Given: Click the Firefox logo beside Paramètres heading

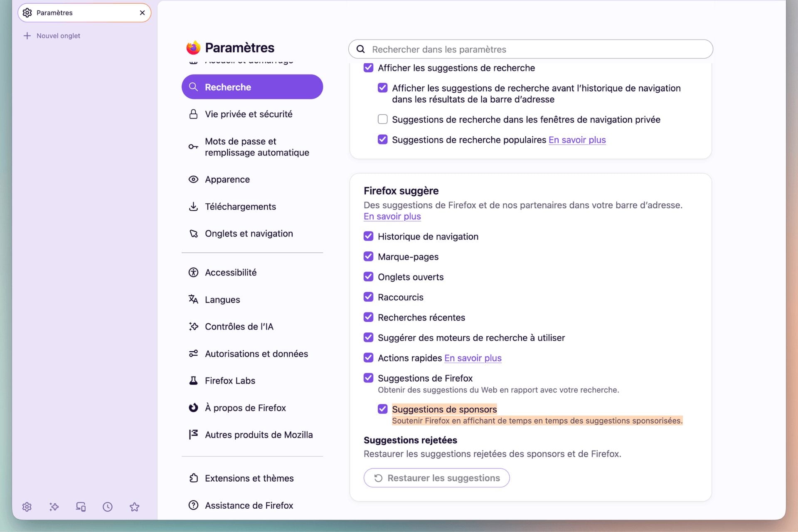Looking at the screenshot, I should click(193, 47).
